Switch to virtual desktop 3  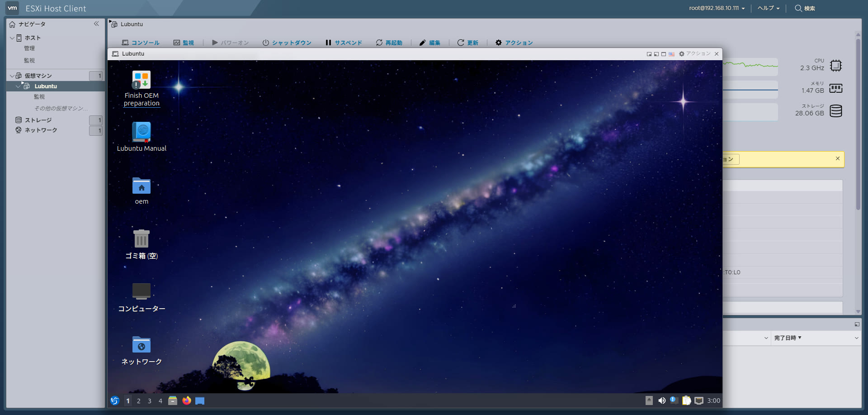[x=150, y=401]
